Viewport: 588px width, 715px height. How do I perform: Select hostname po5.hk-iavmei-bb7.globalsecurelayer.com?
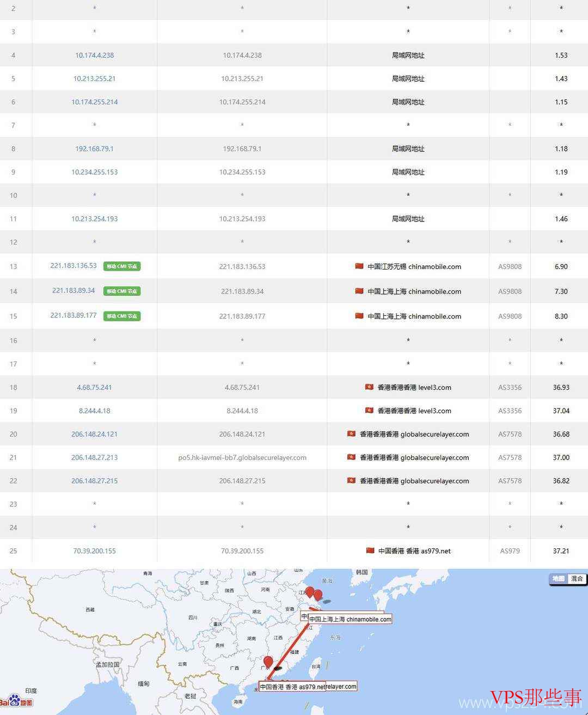pyautogui.click(x=242, y=457)
